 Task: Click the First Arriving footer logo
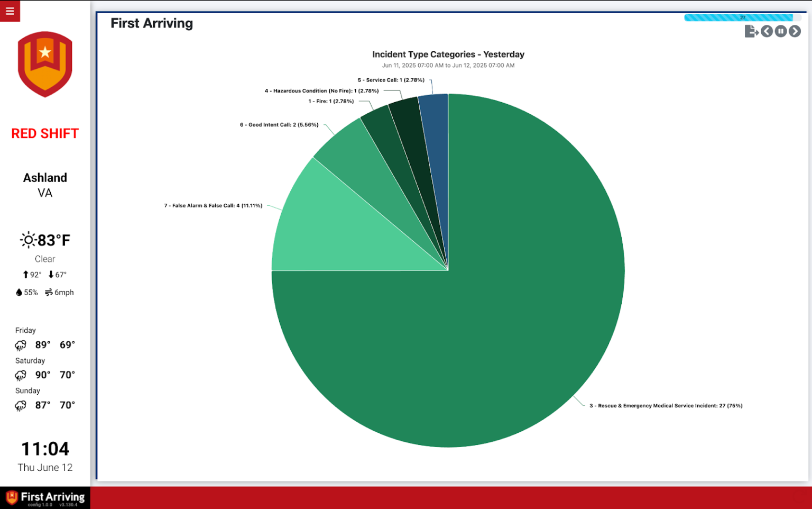click(x=45, y=497)
